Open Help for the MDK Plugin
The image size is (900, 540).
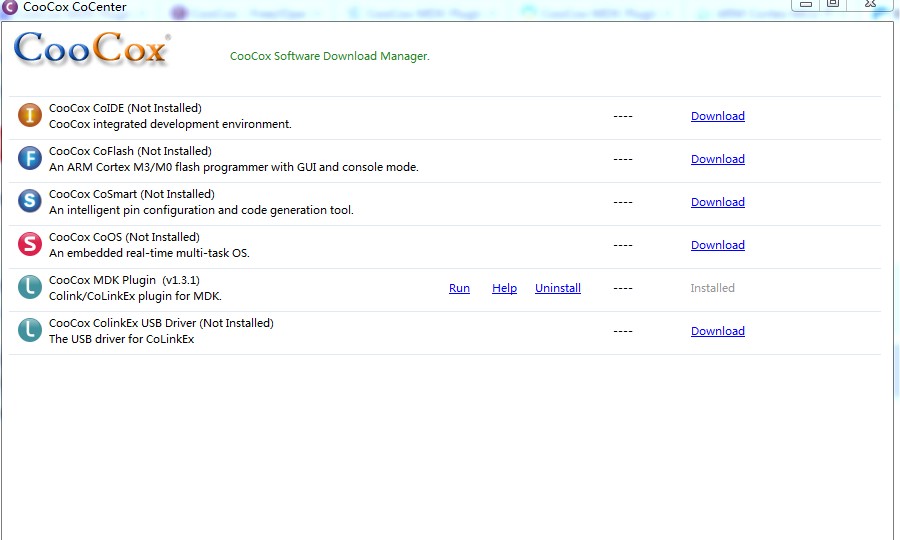click(x=504, y=288)
